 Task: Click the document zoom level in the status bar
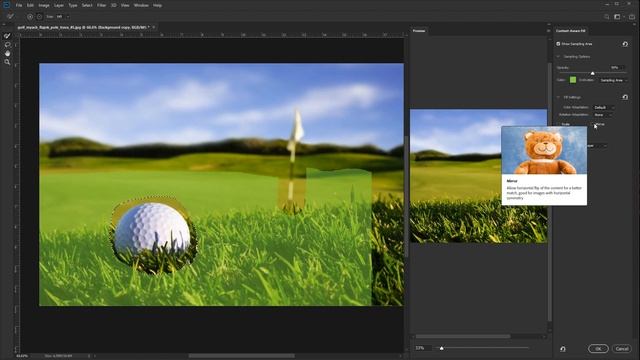22,356
